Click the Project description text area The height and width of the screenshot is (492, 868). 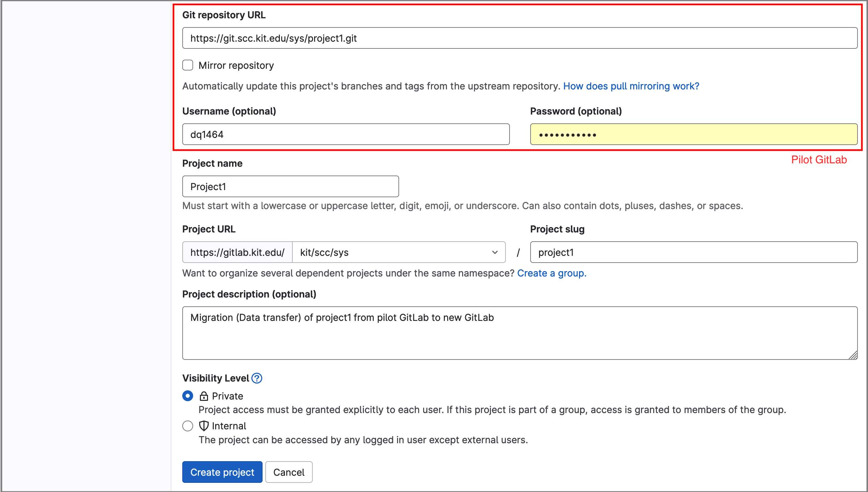coord(520,333)
